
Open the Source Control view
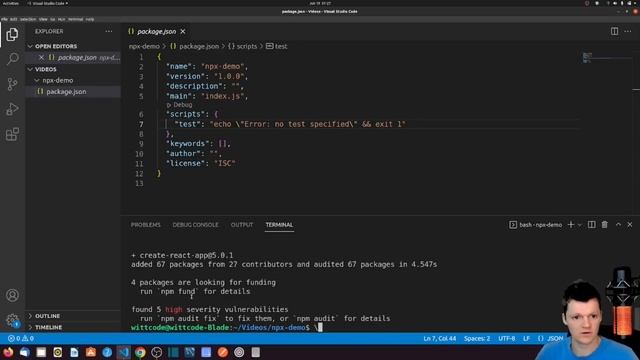(12, 84)
